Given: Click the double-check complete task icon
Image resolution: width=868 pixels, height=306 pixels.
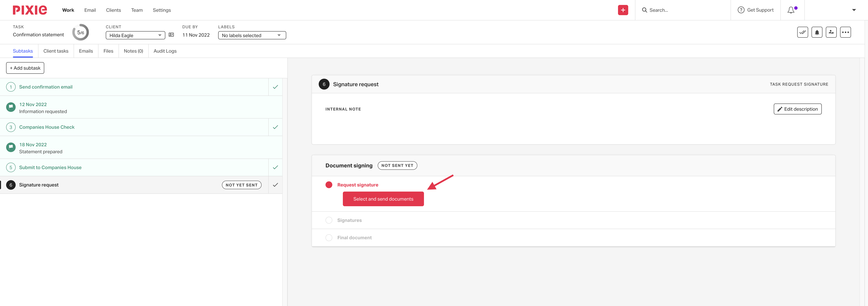Looking at the screenshot, I should click(802, 32).
